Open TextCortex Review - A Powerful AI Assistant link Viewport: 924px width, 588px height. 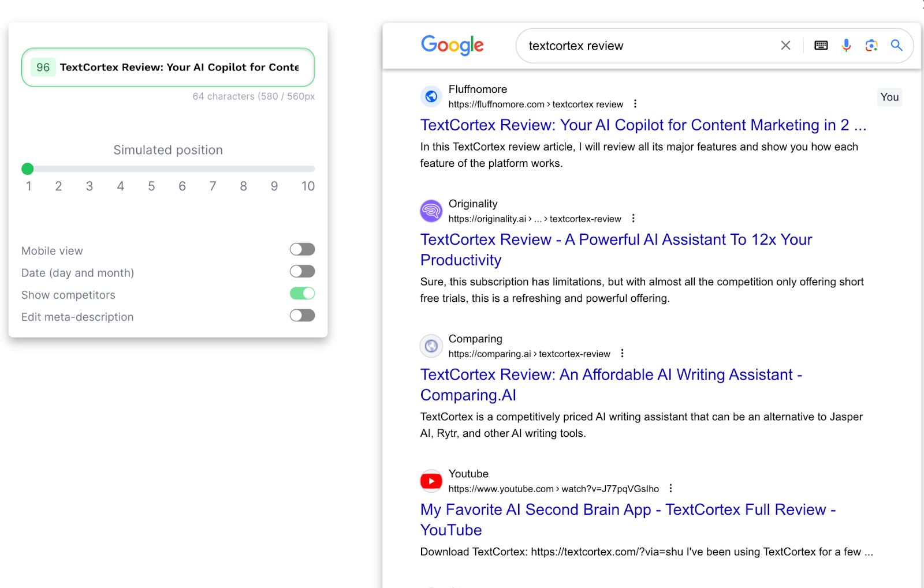tap(616, 250)
